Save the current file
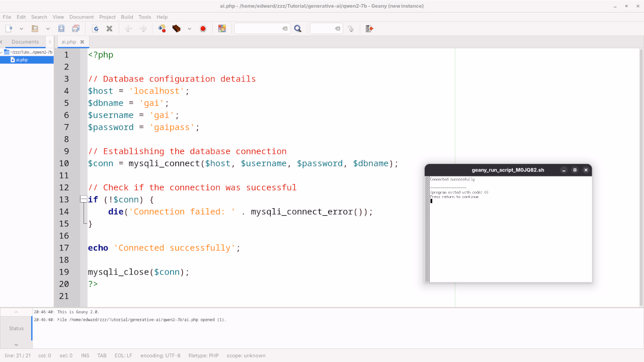The image size is (644, 362). point(61,29)
